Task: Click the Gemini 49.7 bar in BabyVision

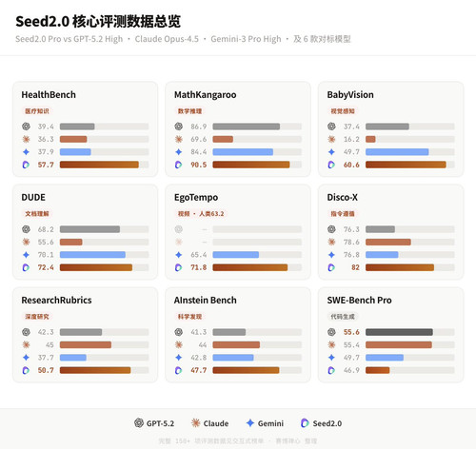Action: 397,152
